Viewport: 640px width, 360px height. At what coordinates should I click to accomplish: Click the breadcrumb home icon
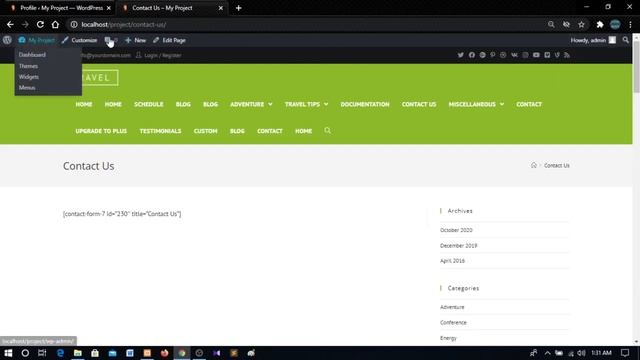coord(533,165)
